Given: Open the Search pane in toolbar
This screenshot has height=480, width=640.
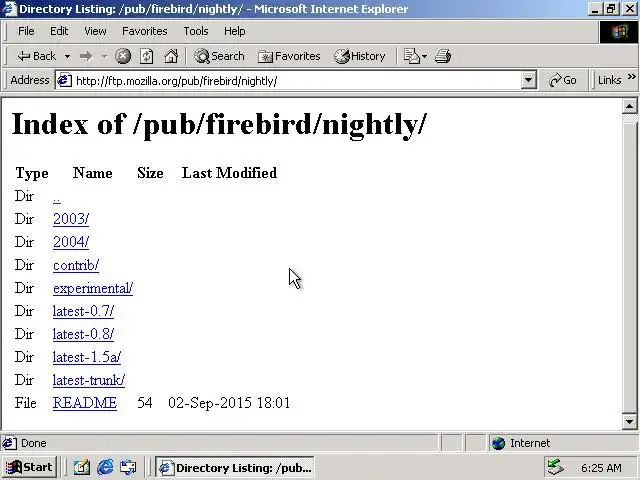Looking at the screenshot, I should 219,56.
